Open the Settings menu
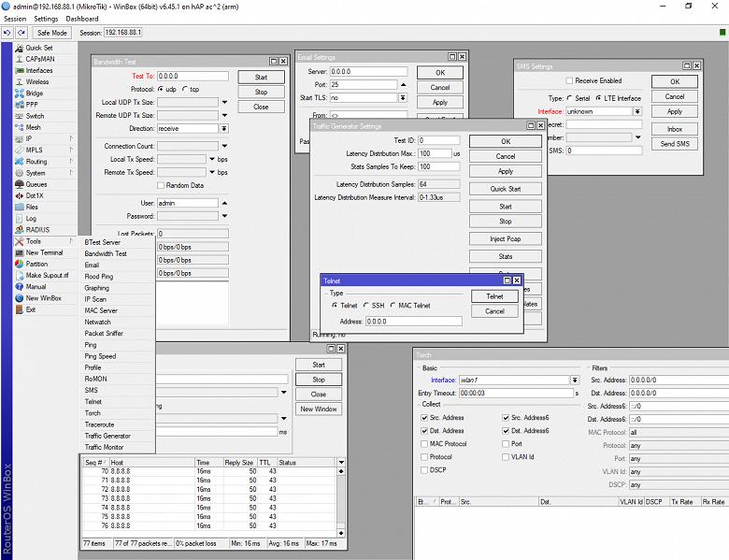The image size is (729, 560). click(x=45, y=19)
